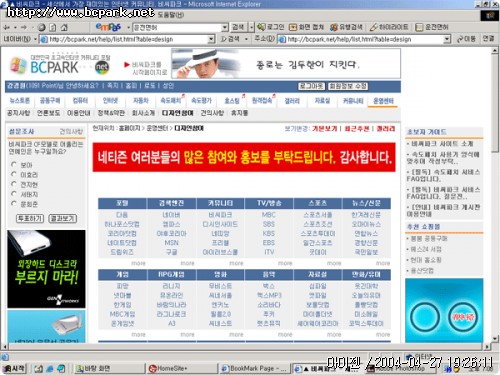Viewport: 500px width, 375px height.
Task: View poll results with 결과보기 button
Action: click(x=63, y=219)
